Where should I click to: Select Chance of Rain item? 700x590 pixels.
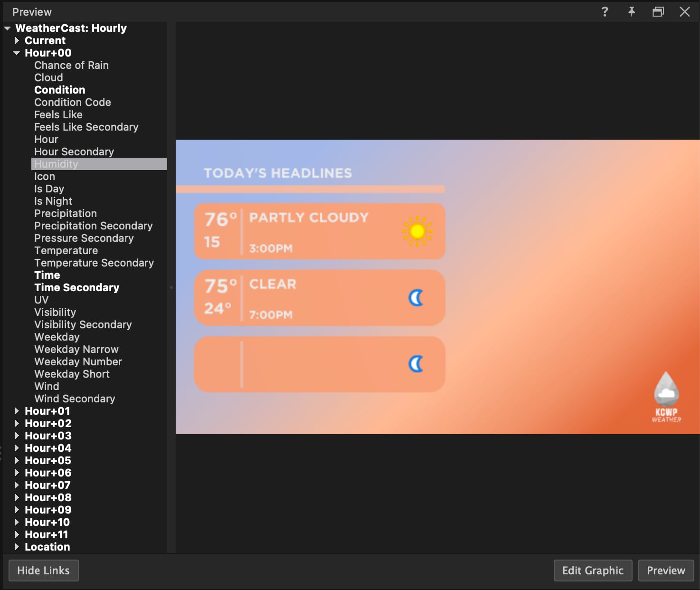[x=72, y=66]
